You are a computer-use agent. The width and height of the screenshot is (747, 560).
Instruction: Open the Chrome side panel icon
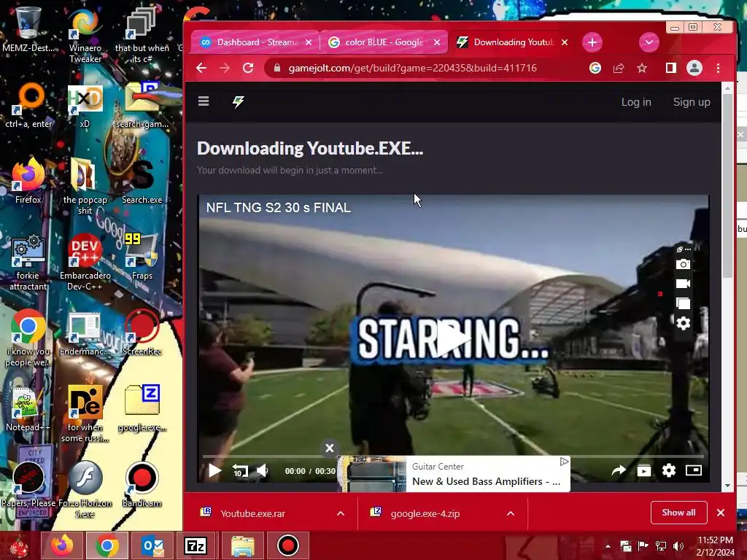[671, 68]
